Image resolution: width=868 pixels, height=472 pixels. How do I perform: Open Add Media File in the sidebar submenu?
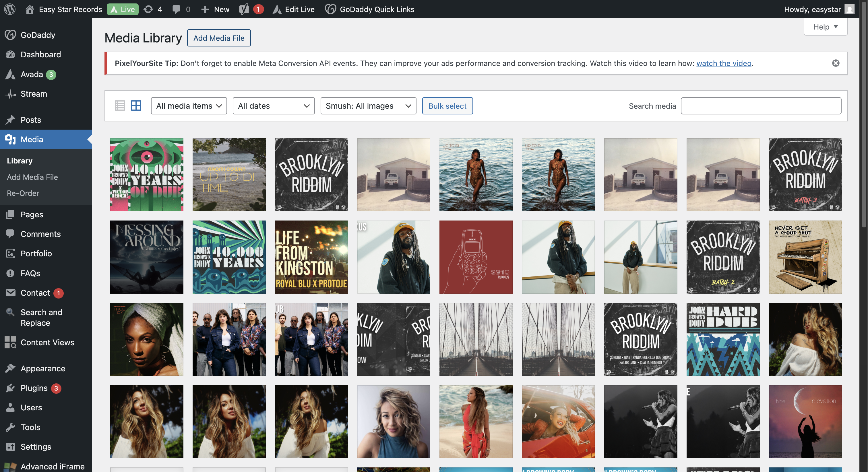(x=32, y=177)
